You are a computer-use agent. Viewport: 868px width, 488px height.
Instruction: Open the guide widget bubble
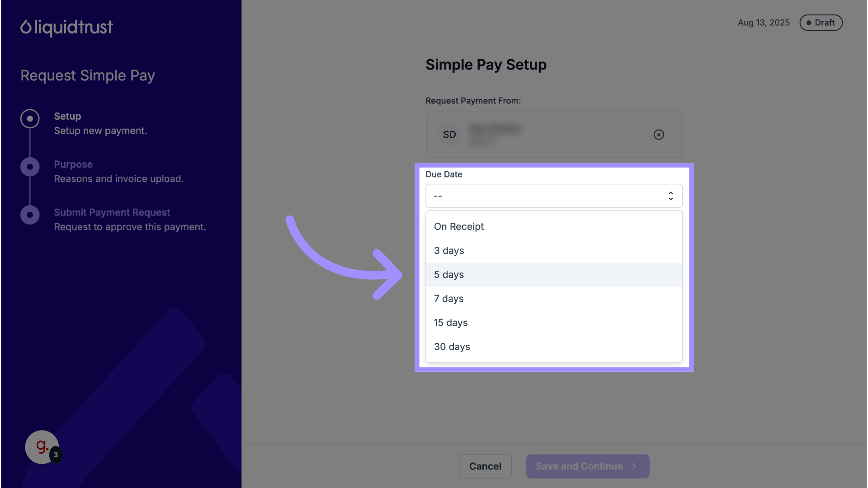click(x=42, y=447)
